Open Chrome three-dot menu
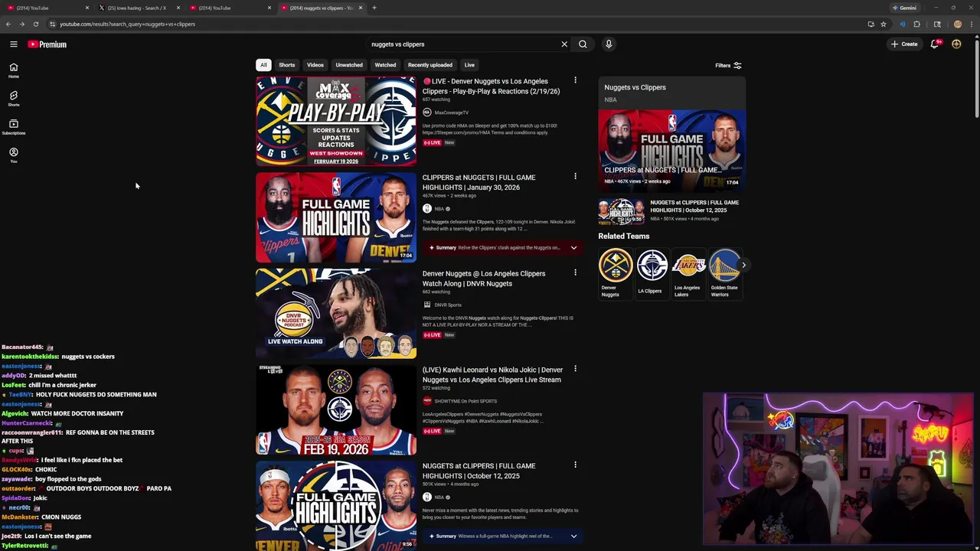Screen dimensions: 980x551 pyautogui.click(x=971, y=24)
